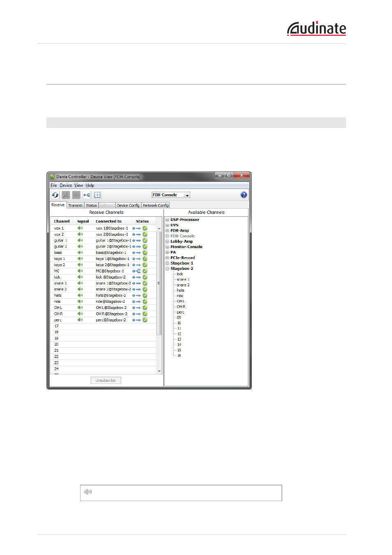Switch to the Status tab

(92, 205)
